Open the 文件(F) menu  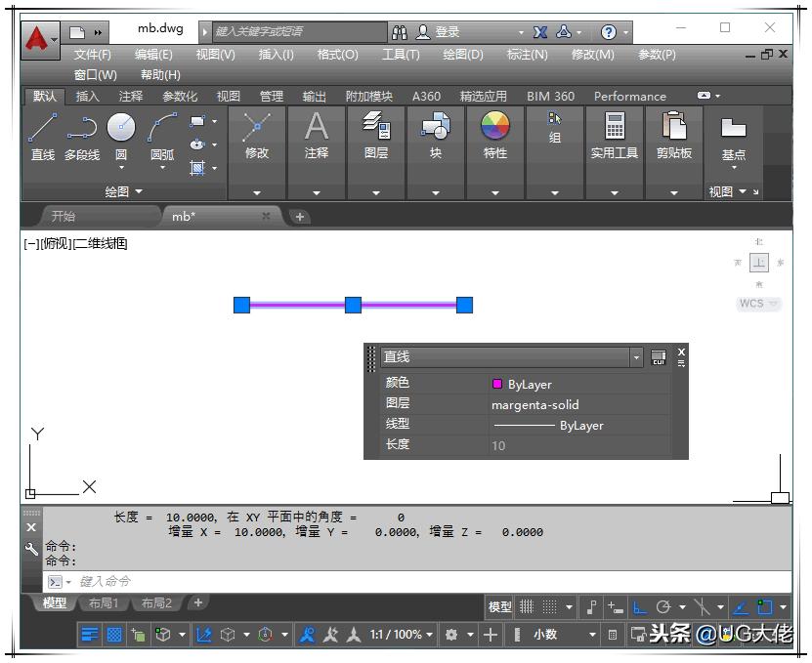(93, 55)
